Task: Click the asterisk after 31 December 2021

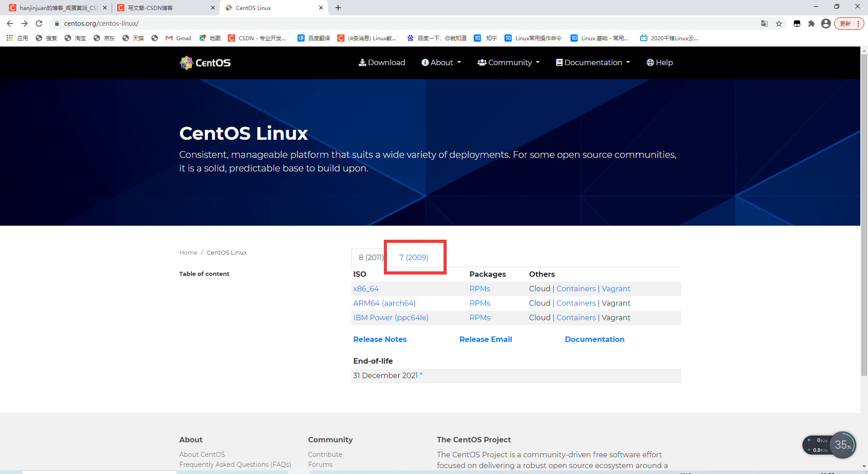Action: tap(421, 374)
